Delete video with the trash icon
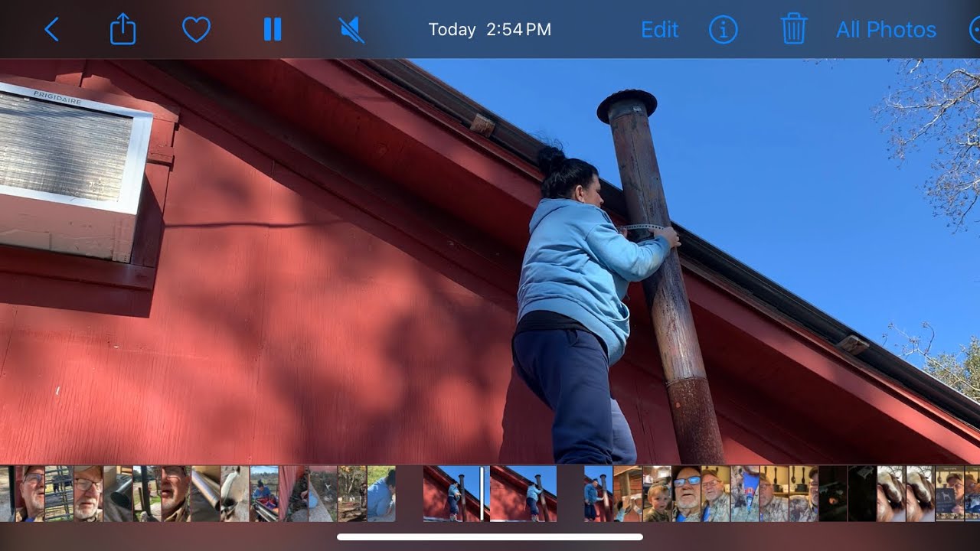 [x=794, y=30]
